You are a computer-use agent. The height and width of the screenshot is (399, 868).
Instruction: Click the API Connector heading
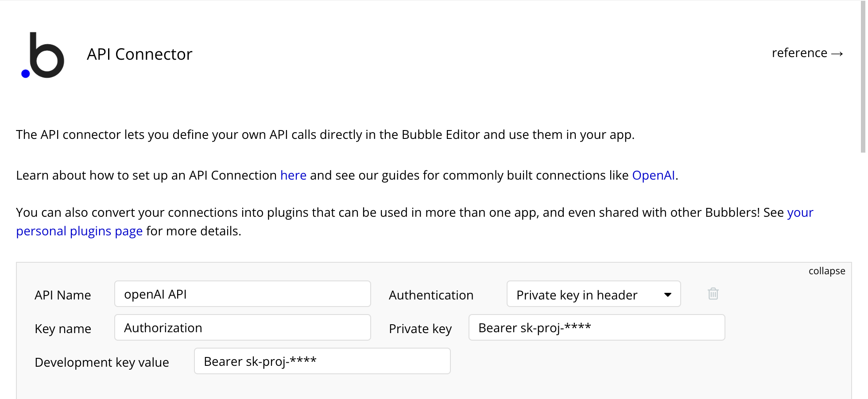click(x=139, y=54)
